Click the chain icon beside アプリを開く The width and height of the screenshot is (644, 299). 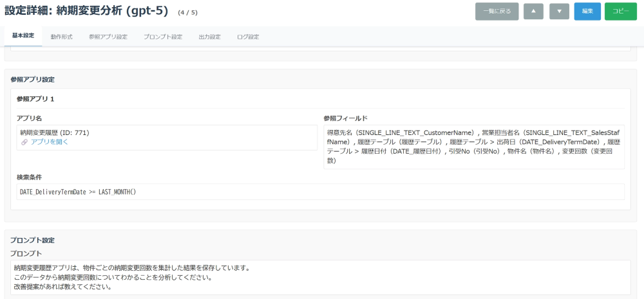(24, 142)
